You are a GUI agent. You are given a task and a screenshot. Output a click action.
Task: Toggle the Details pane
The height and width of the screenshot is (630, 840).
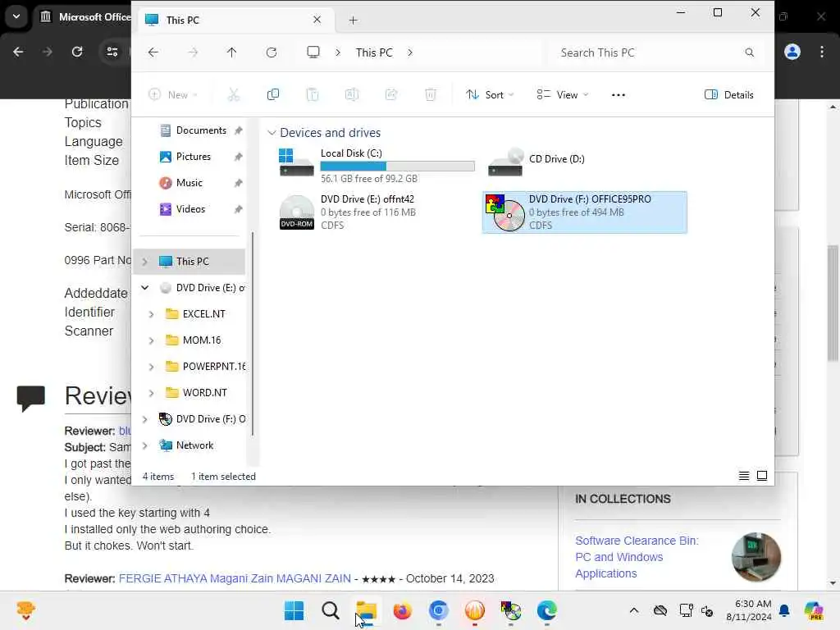[728, 95]
